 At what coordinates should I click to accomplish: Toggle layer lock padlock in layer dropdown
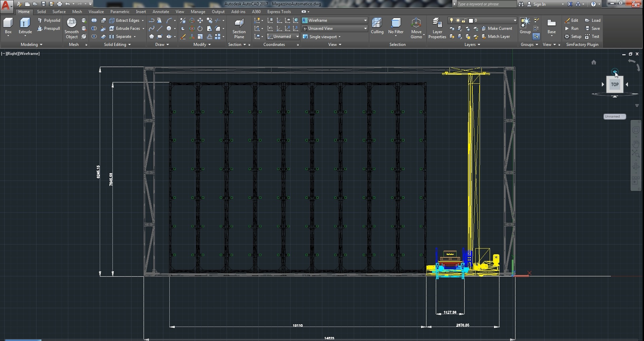464,20
